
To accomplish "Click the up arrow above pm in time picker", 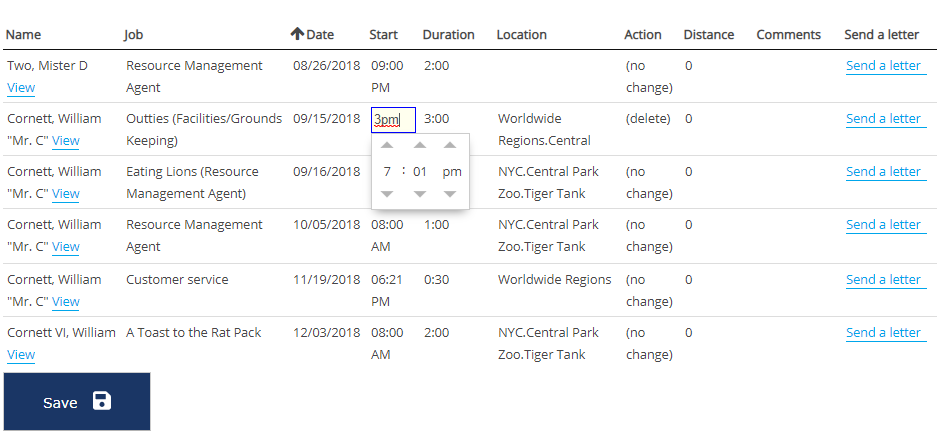I will [x=450, y=146].
